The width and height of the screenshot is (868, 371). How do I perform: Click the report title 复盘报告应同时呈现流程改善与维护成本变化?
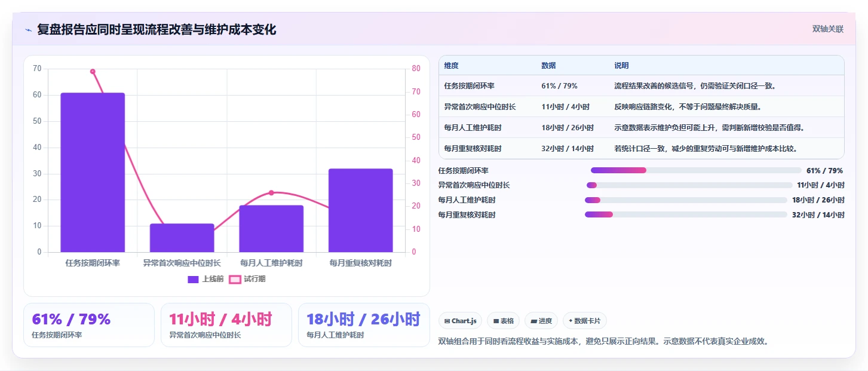pyautogui.click(x=157, y=30)
